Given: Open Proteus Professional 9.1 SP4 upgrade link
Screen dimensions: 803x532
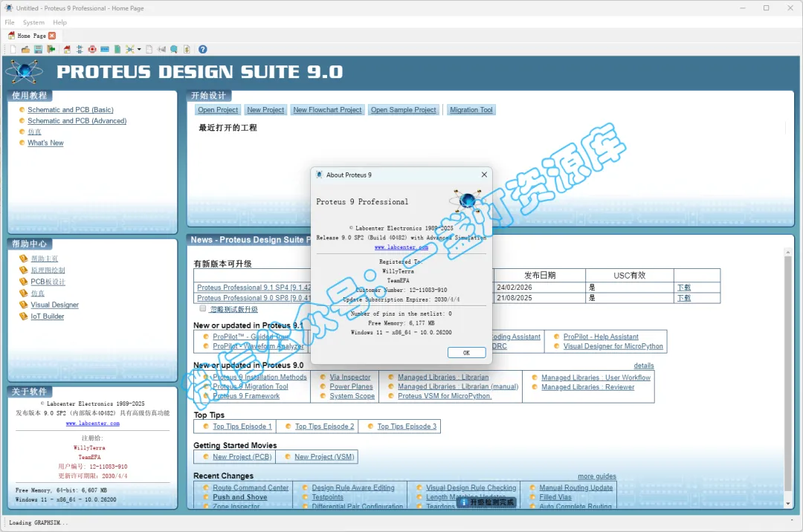Looking at the screenshot, I should (254, 288).
